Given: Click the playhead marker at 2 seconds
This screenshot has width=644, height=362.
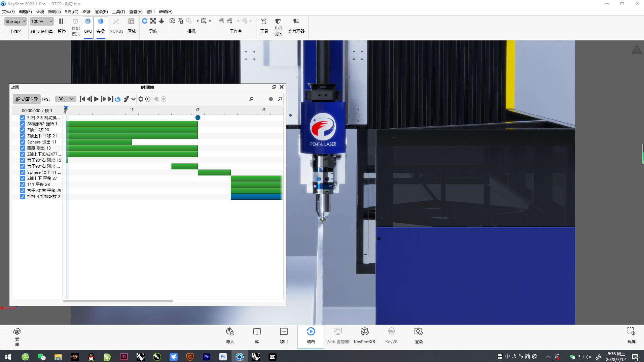Looking at the screenshot, I should [198, 118].
